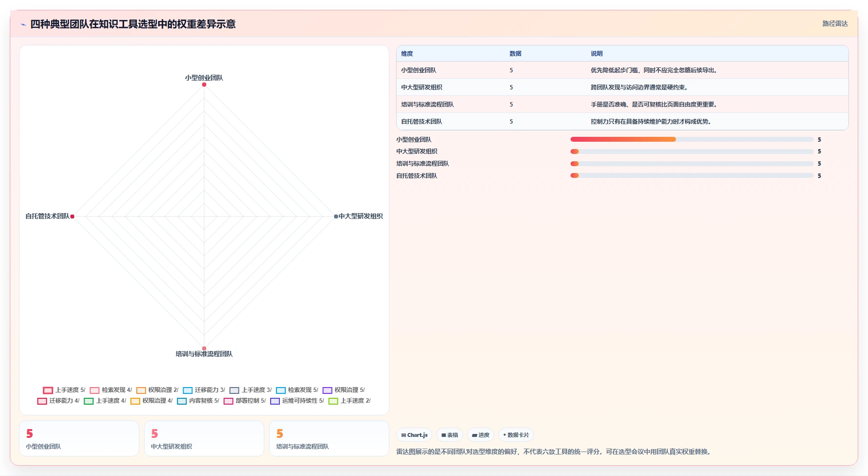The height and width of the screenshot is (476, 868).
Task: Click the 表格 chip
Action: point(449,435)
